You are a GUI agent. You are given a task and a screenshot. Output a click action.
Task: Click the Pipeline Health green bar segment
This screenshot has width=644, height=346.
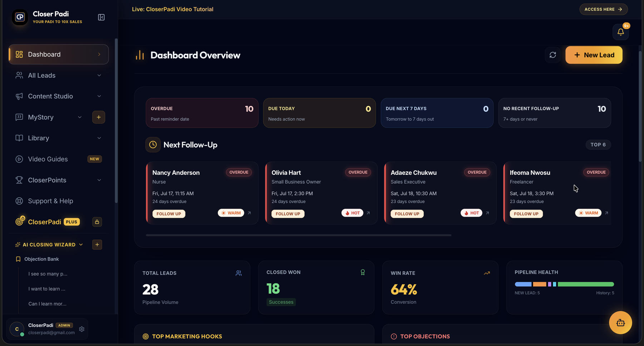point(586,284)
